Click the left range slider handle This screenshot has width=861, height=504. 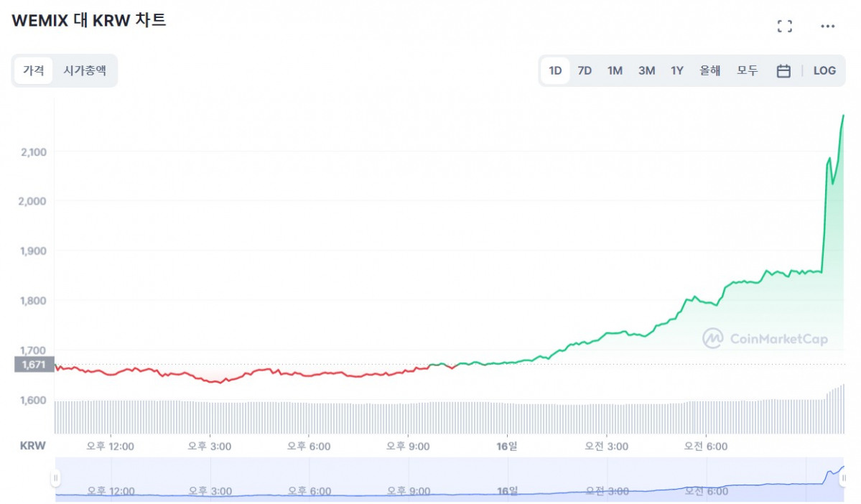(55, 478)
